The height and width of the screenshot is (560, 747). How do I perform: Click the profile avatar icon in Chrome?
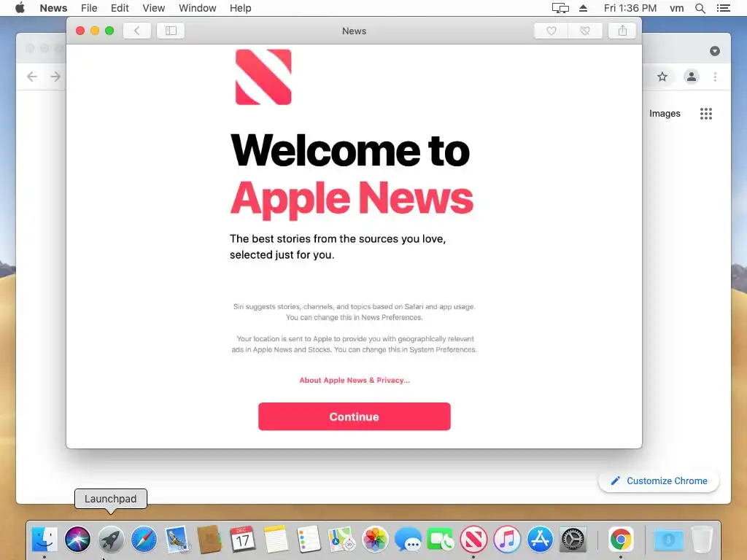click(x=692, y=77)
